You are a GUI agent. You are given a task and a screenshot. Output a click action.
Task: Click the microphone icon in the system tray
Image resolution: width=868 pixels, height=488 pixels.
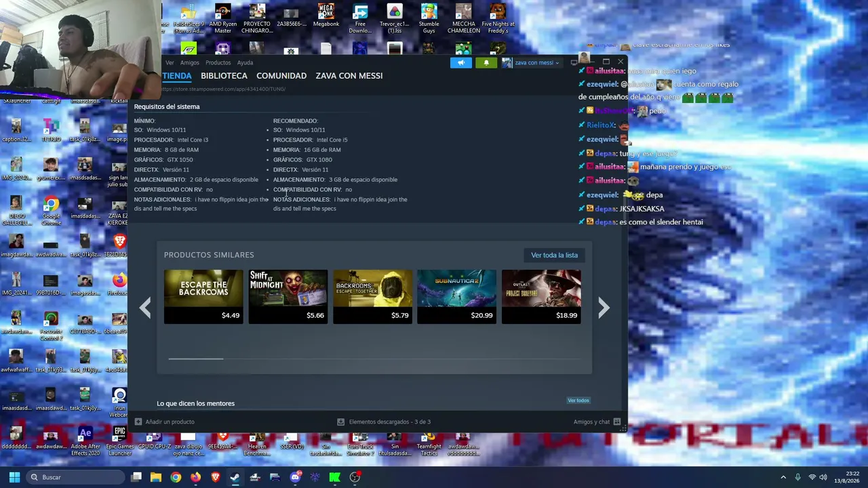(x=797, y=477)
